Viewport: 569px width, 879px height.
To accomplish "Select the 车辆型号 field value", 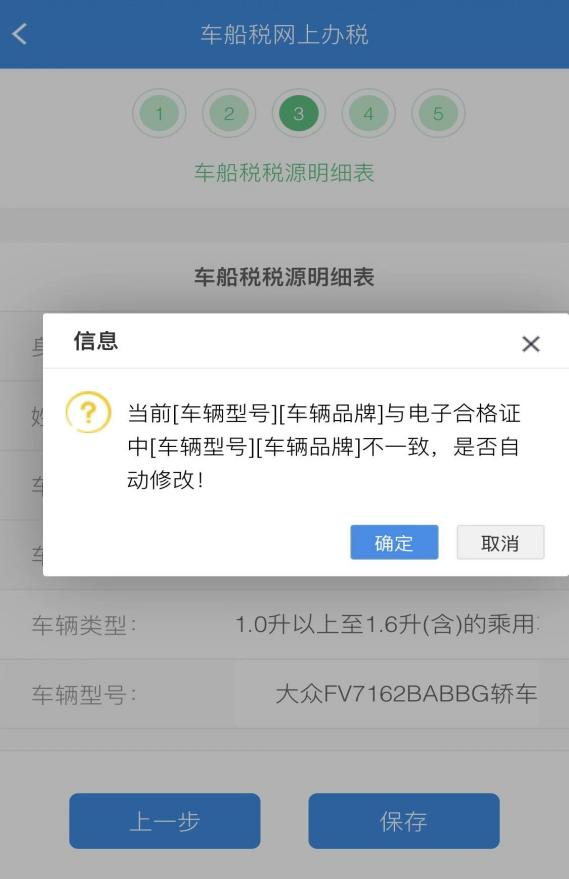I will pyautogui.click(x=406, y=694).
